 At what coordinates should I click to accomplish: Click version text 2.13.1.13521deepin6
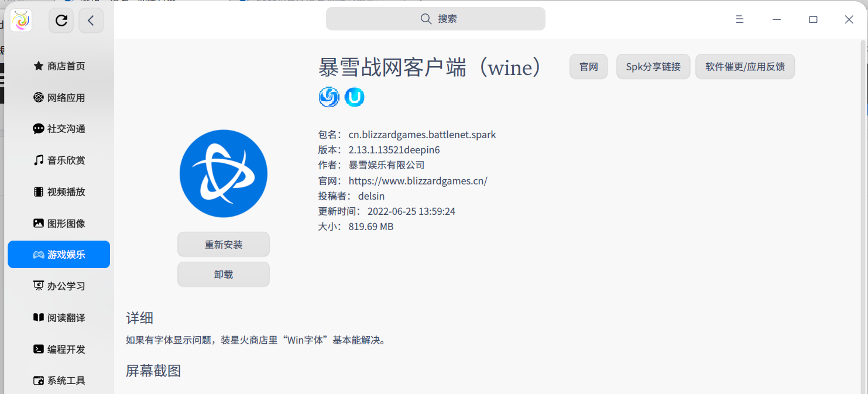coord(394,150)
